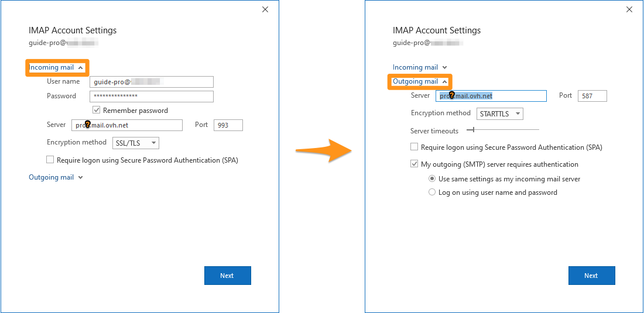This screenshot has width=644, height=313.
Task: Collapse the highlighted Outgoing mail section
Action: (420, 81)
